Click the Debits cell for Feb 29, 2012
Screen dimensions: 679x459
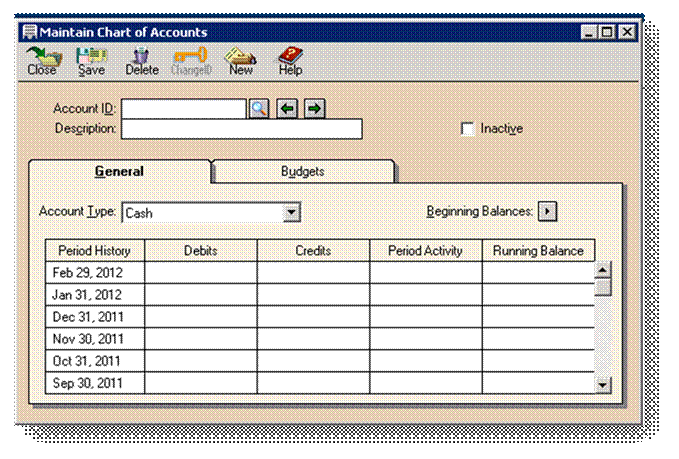click(x=201, y=273)
